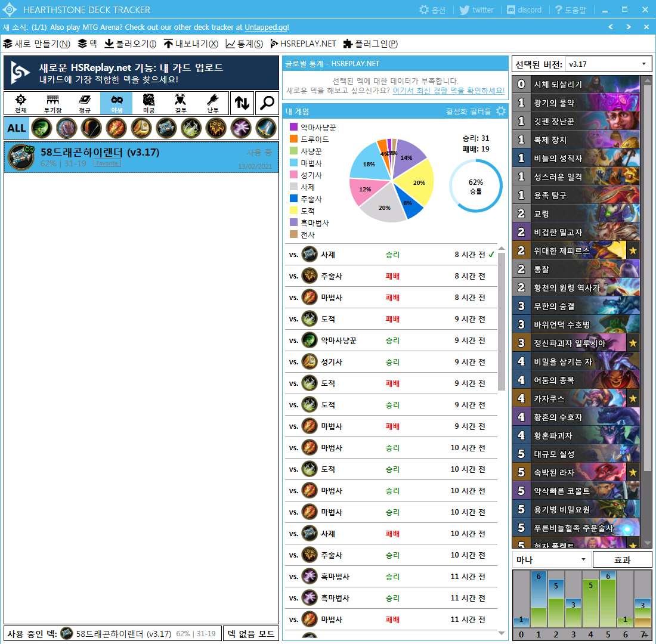The image size is (656, 644).
Task: Open 옵션 settings gear in title bar
Action: (x=432, y=10)
